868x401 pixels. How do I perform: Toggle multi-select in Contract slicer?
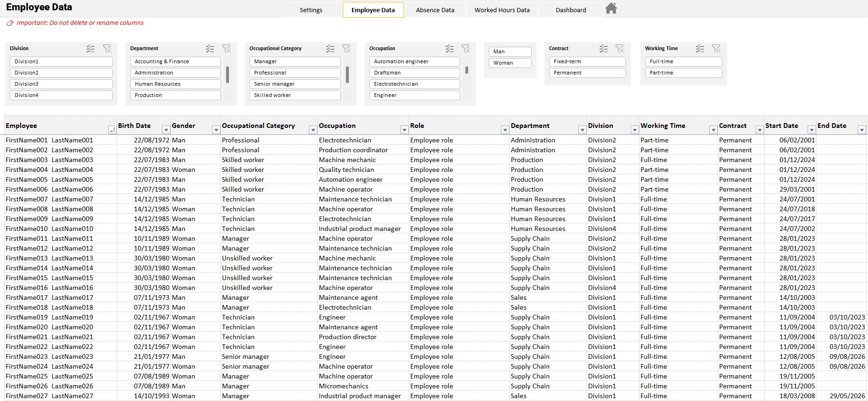[x=604, y=49]
